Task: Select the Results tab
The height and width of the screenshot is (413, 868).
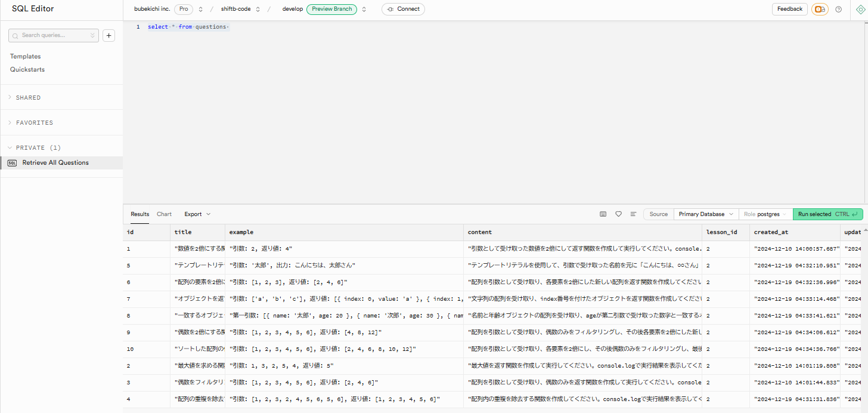Action: pos(140,214)
